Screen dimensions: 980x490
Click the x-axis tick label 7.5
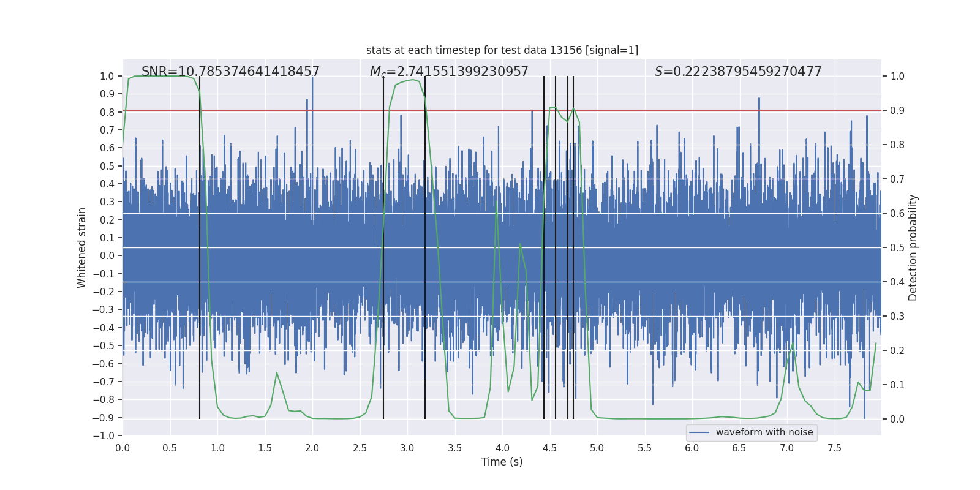click(x=834, y=448)
